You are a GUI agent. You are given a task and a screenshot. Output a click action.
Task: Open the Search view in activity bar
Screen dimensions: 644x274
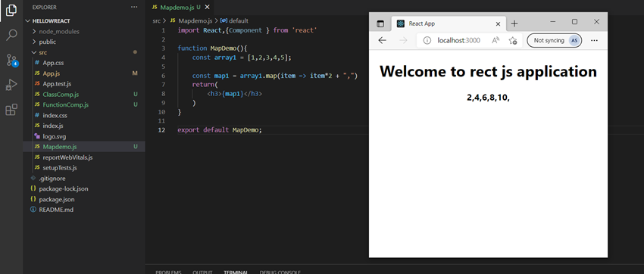pos(11,36)
